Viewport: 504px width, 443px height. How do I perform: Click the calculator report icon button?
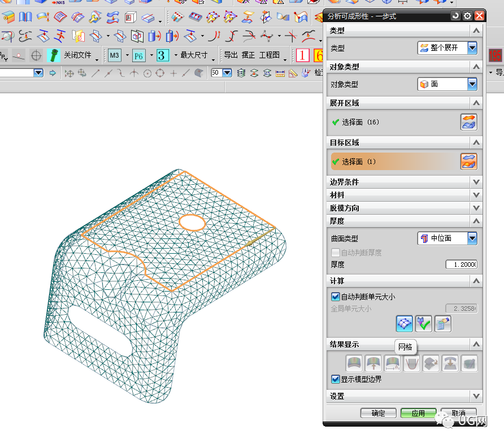point(443,323)
